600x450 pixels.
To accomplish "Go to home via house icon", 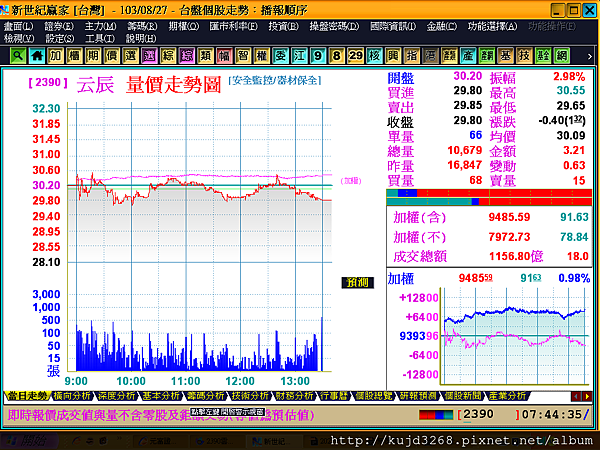I will 37,56.
